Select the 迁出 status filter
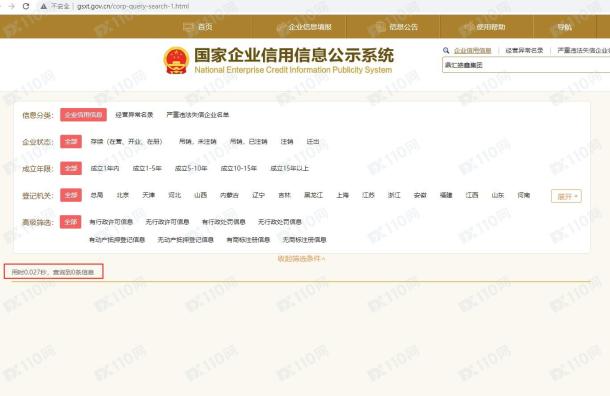Screen dimensions: 610x396 click(313, 142)
